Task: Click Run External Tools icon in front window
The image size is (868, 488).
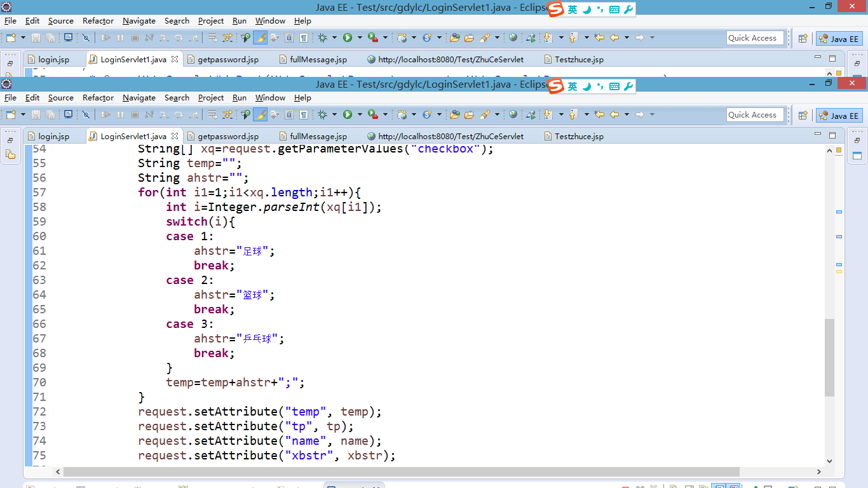Action: (x=373, y=114)
